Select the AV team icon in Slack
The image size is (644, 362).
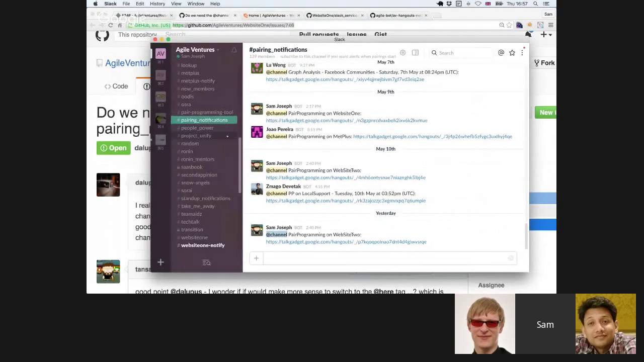click(x=160, y=54)
